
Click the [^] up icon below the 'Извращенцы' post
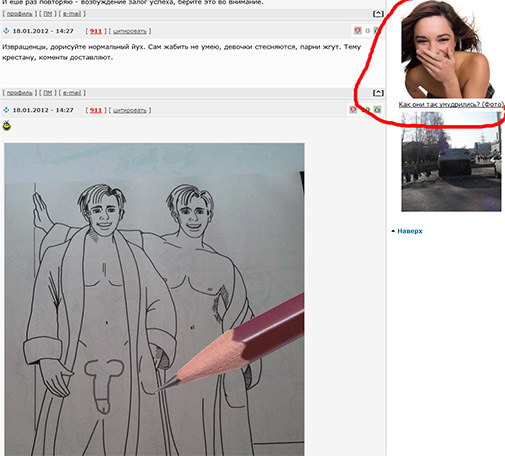click(x=378, y=93)
